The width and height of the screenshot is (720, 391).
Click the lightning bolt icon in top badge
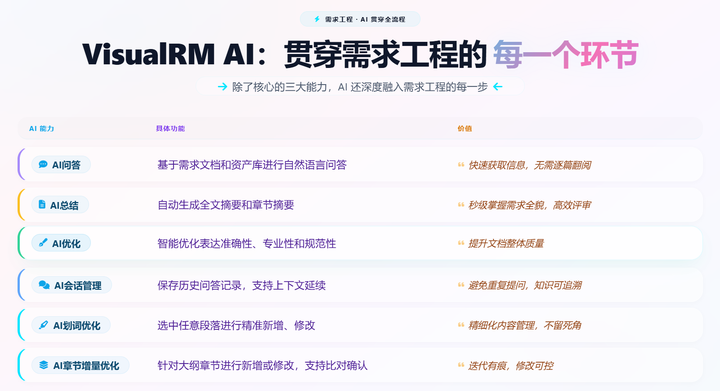[x=317, y=19]
